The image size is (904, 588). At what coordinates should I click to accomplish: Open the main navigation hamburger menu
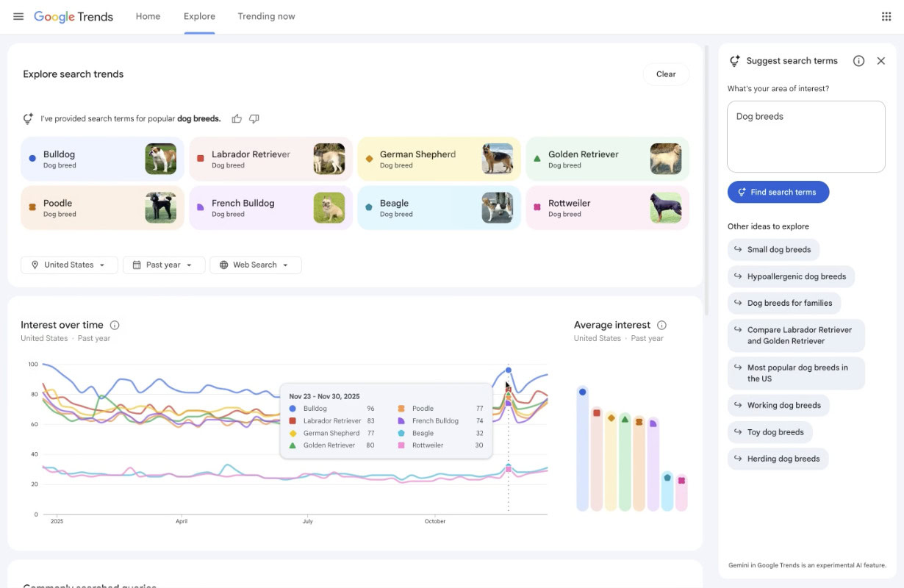pos(18,16)
